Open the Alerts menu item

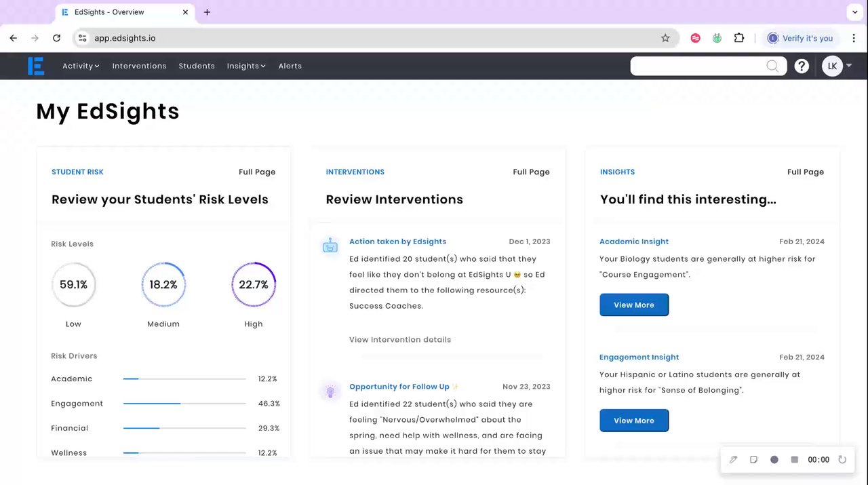click(290, 66)
